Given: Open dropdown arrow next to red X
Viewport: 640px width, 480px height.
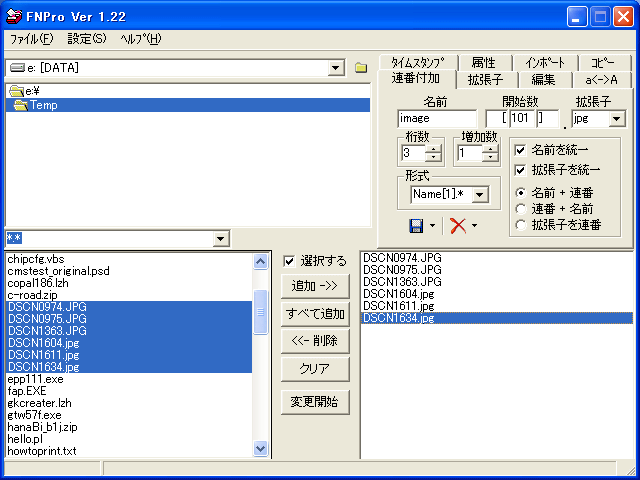Looking at the screenshot, I should click(x=474, y=227).
